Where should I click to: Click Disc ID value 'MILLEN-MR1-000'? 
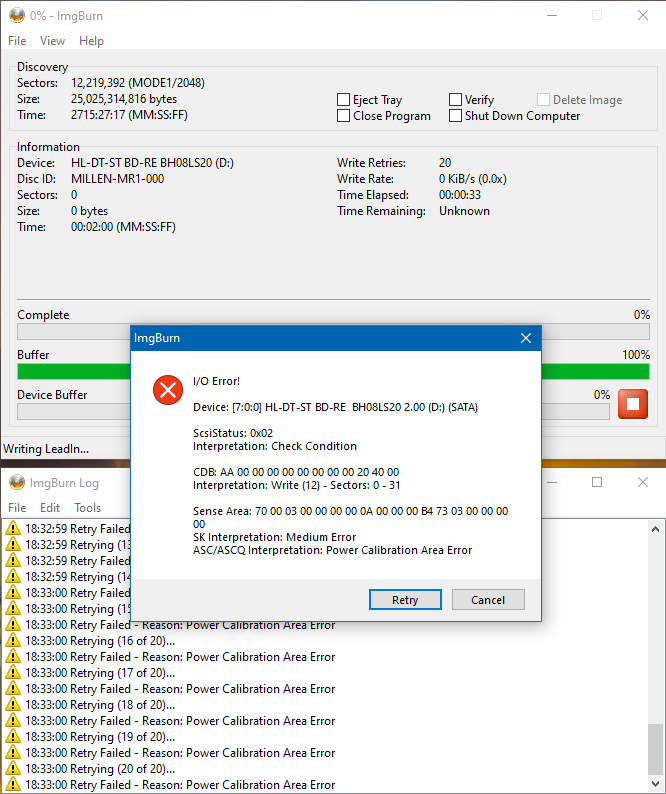click(117, 179)
